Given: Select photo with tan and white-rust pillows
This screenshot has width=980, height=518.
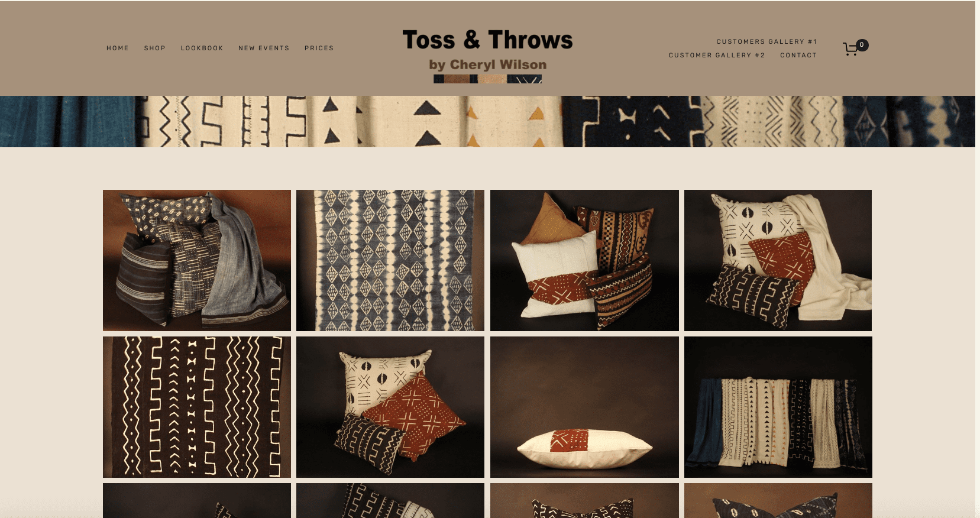Looking at the screenshot, I should coord(584,260).
